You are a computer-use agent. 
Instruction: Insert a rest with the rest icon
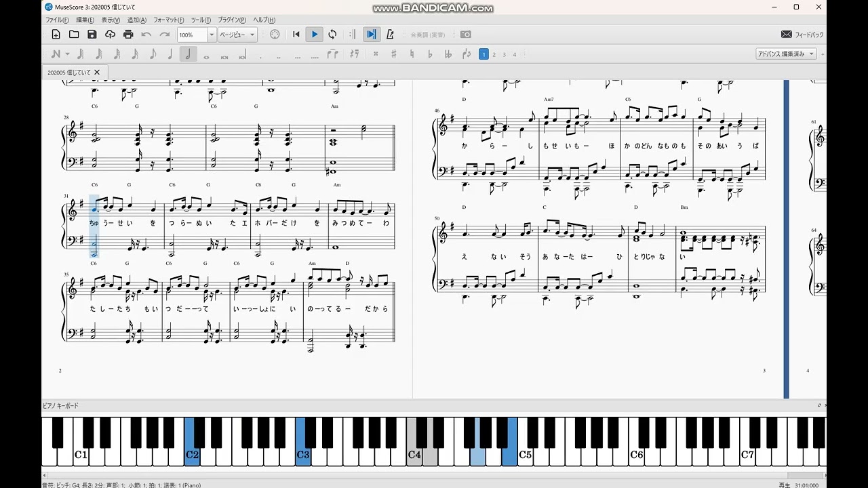(353, 54)
